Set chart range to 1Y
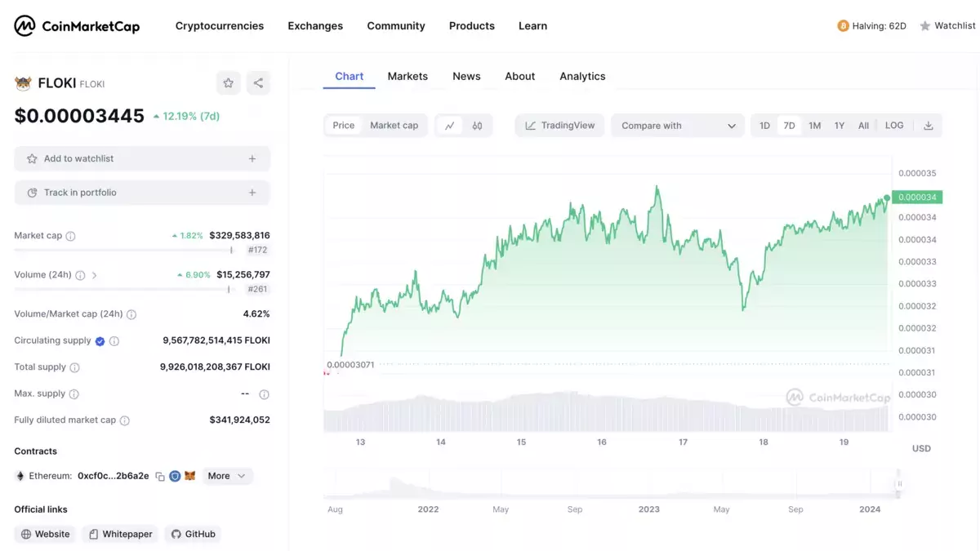Screen dimensions: 980x551 coord(840,126)
